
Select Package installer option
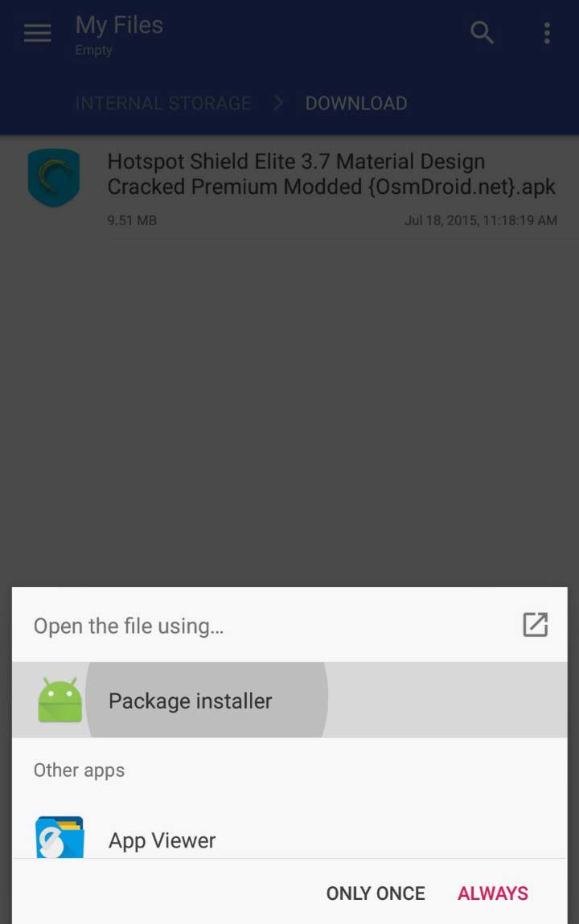click(x=289, y=700)
